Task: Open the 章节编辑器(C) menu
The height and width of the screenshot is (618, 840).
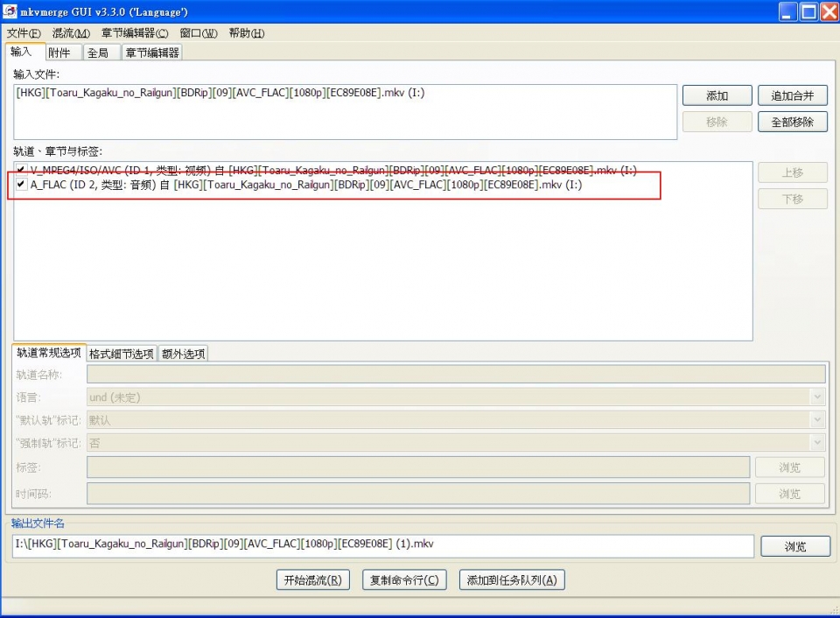Action: click(x=134, y=33)
